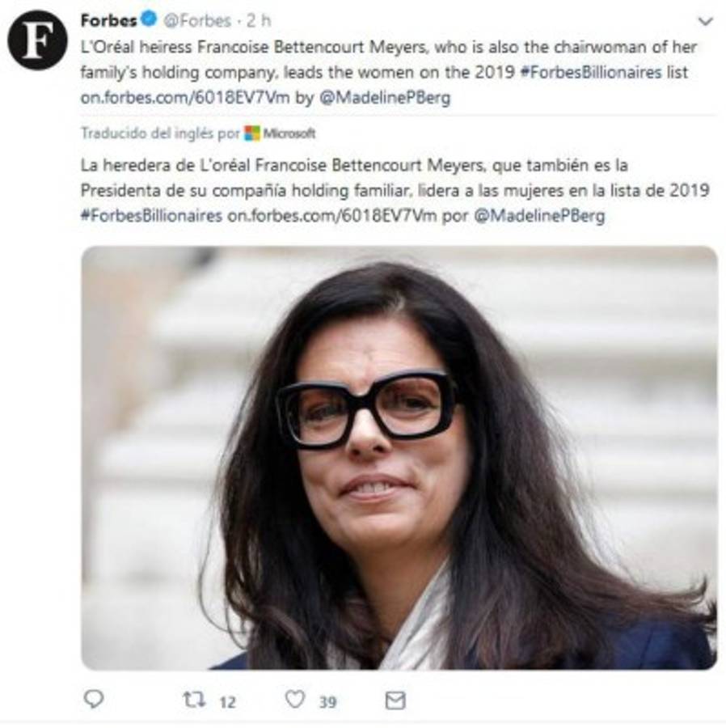This screenshot has width=726, height=728.
Task: Click the reply speech bubble icon
Action: [94, 700]
